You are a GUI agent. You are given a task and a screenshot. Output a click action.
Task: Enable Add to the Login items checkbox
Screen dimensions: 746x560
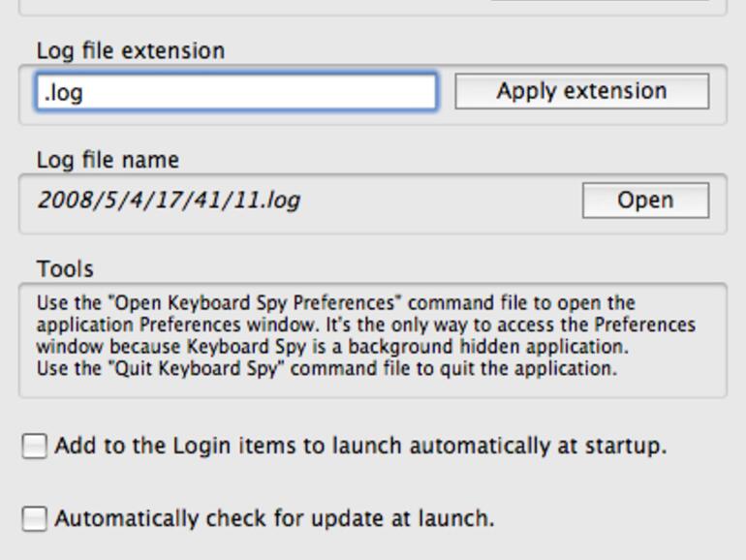pyautogui.click(x=34, y=447)
